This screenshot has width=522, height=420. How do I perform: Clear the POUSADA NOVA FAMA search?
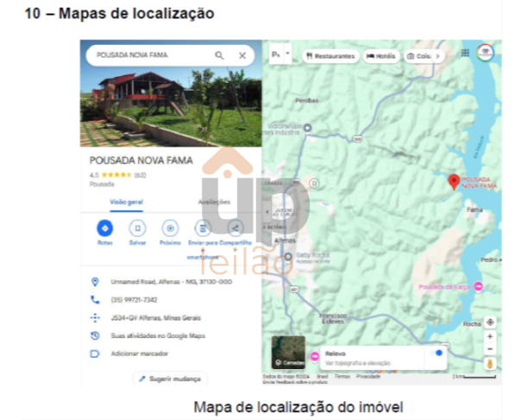pyautogui.click(x=242, y=55)
